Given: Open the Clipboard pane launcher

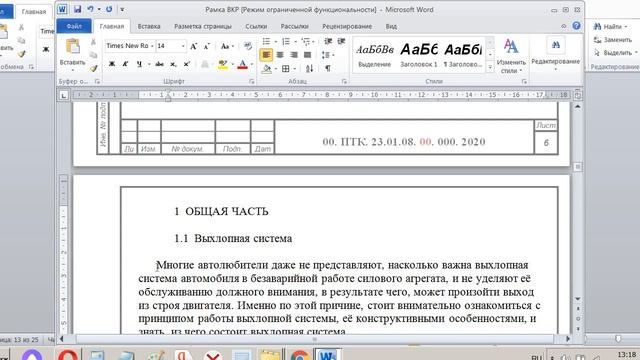Looking at the screenshot, I should coord(97,82).
